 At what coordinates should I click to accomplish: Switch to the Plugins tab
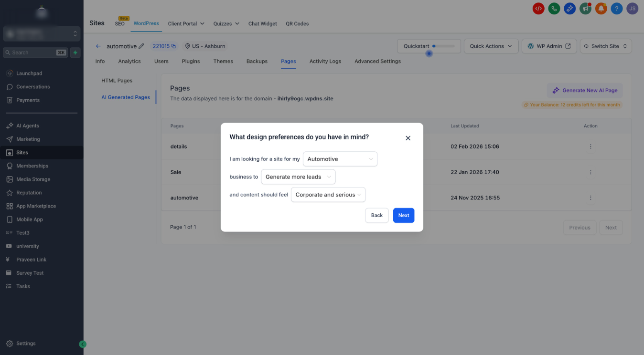[x=191, y=61]
